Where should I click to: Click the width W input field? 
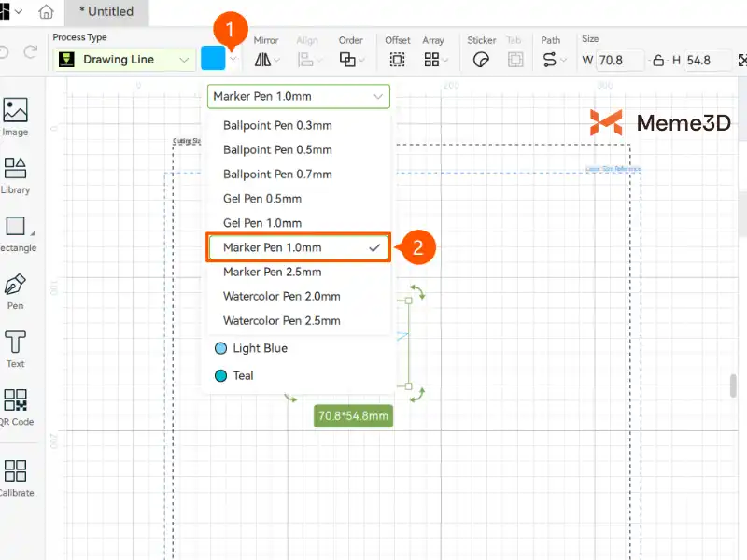click(620, 61)
